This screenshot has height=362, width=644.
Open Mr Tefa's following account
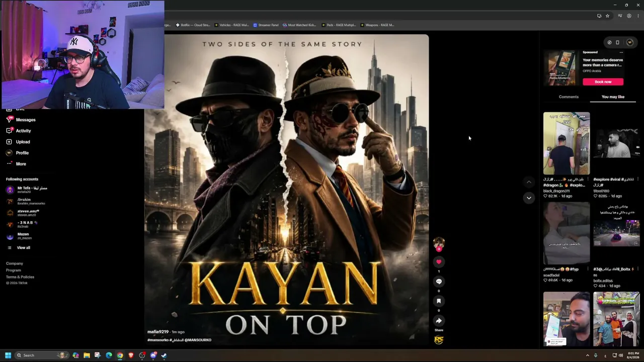pyautogui.click(x=27, y=190)
